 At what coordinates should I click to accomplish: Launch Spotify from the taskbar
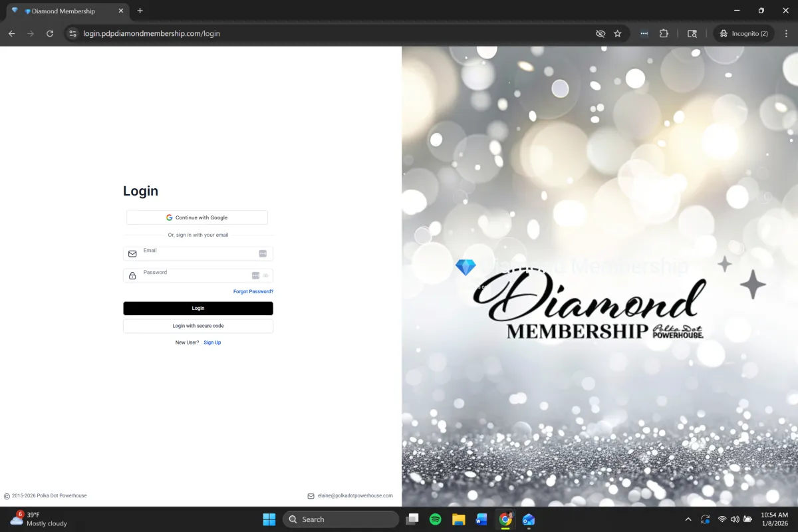coord(436,519)
